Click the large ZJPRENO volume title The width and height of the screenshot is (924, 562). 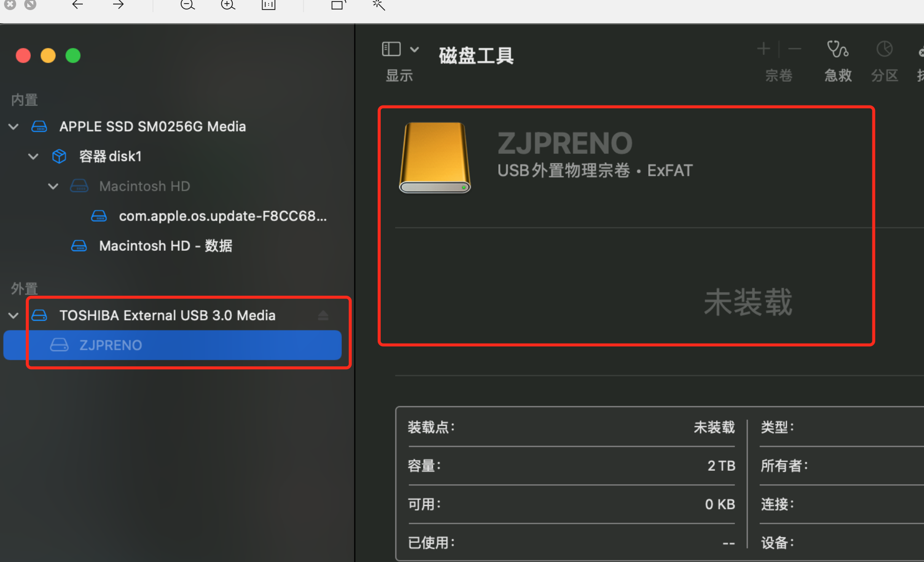[x=565, y=143]
